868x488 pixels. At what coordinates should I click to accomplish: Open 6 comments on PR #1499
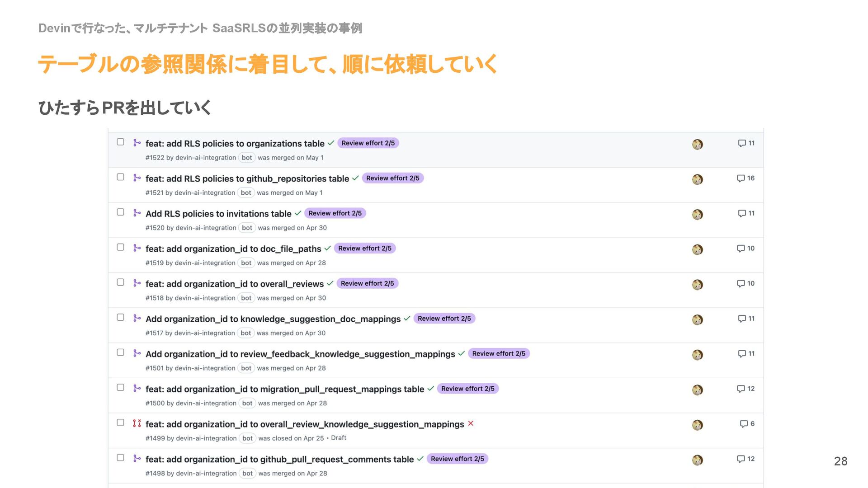tap(747, 424)
